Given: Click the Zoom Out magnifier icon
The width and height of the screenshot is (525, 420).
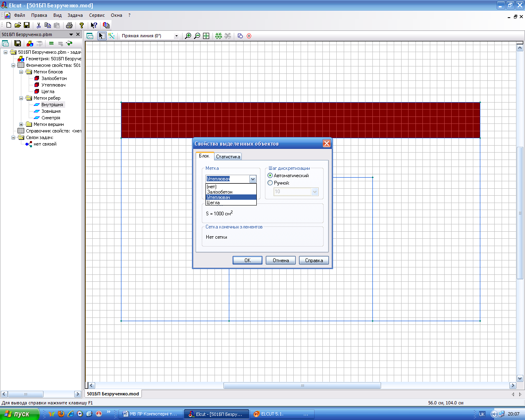Looking at the screenshot, I should pyautogui.click(x=197, y=36).
